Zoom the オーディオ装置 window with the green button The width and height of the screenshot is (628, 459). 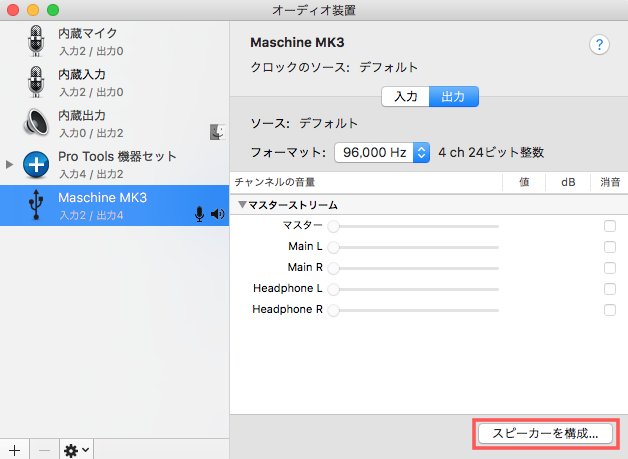tap(53, 10)
